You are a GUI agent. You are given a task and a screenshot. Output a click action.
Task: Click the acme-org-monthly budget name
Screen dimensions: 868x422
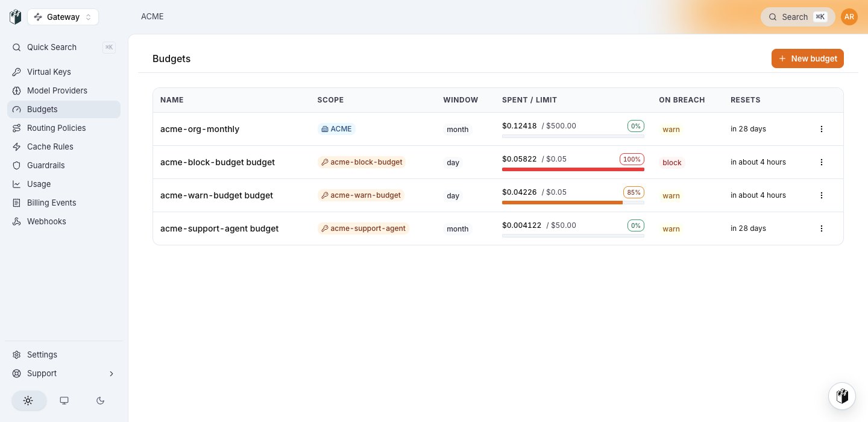point(200,129)
